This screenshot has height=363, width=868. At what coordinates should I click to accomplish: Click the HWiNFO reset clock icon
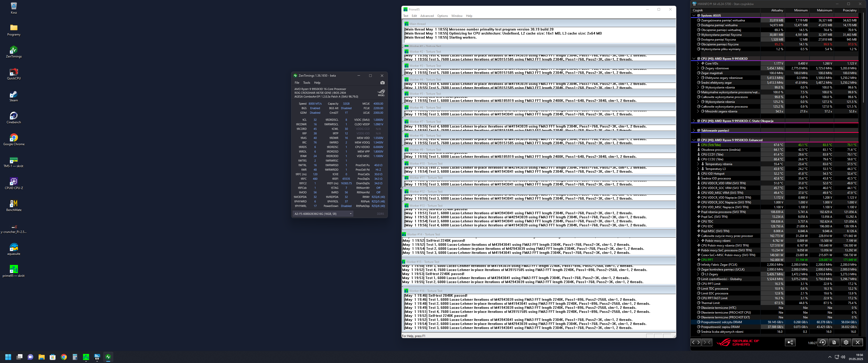tap(823, 342)
